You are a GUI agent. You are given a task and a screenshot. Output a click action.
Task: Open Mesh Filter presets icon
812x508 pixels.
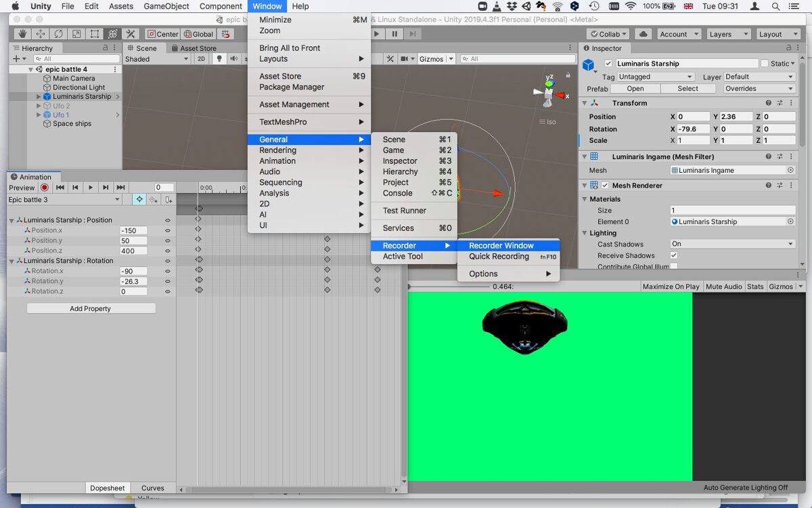click(780, 156)
